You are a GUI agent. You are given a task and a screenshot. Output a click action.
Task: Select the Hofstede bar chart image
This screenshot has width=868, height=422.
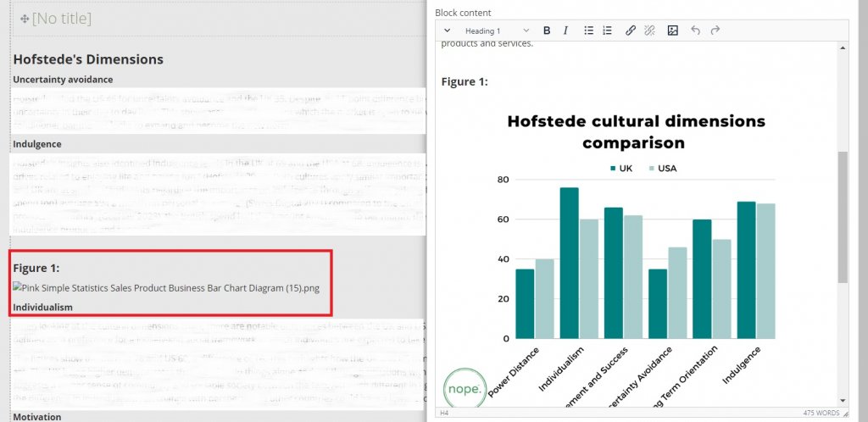coord(636,246)
